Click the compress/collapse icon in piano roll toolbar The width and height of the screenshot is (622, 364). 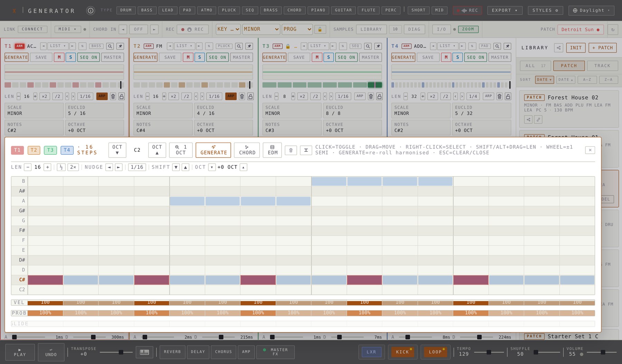click(306, 150)
